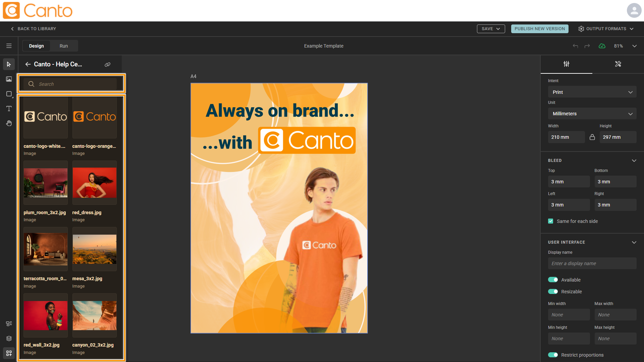The image size is (644, 362).
Task: Edit the Bleed Right field
Action: pyautogui.click(x=615, y=205)
